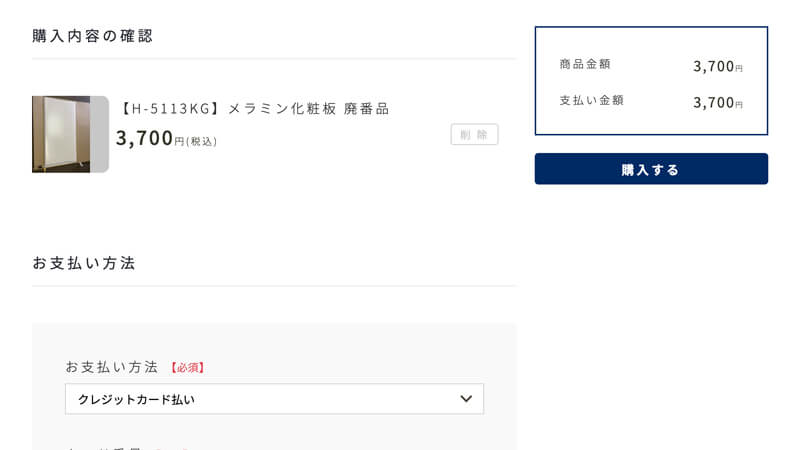The height and width of the screenshot is (450, 800).
Task: Click the 購入内容の確認 section heading
Action: (x=92, y=36)
